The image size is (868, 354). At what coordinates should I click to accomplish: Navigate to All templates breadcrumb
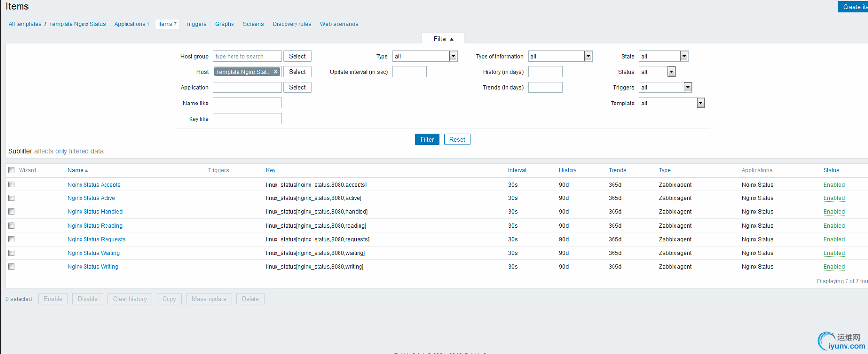[25, 24]
